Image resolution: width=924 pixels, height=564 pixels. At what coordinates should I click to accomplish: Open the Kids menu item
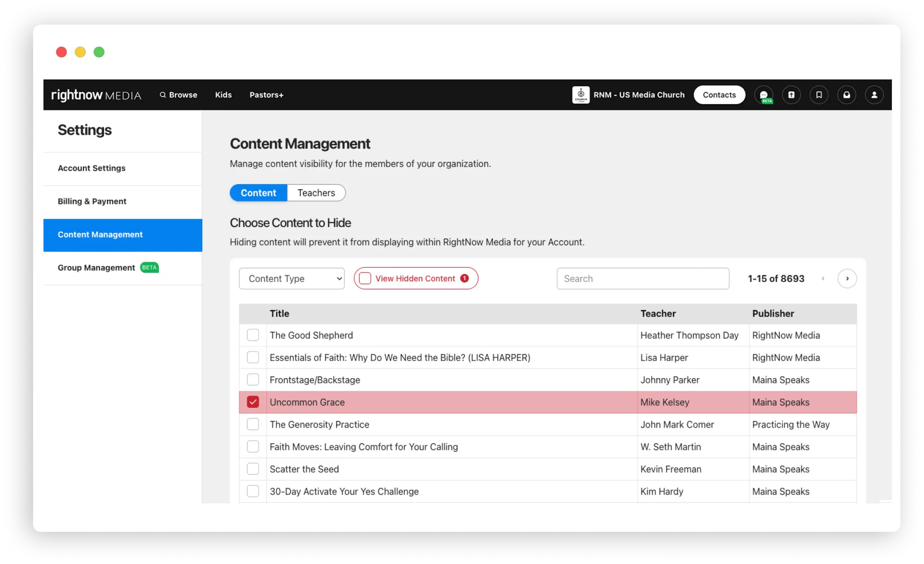coord(223,95)
